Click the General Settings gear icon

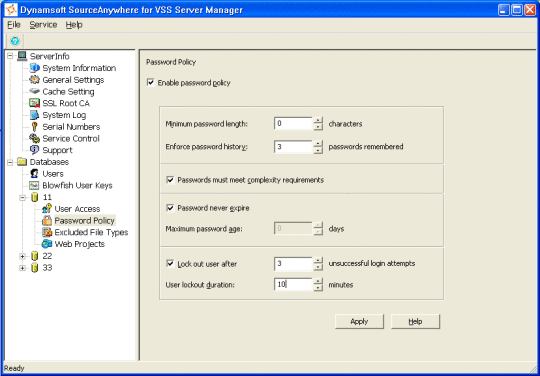point(34,80)
